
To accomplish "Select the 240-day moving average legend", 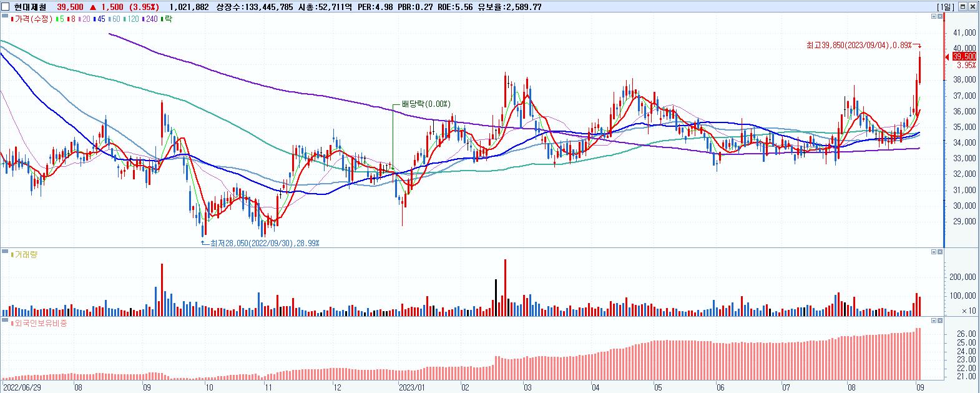I will pos(150,19).
